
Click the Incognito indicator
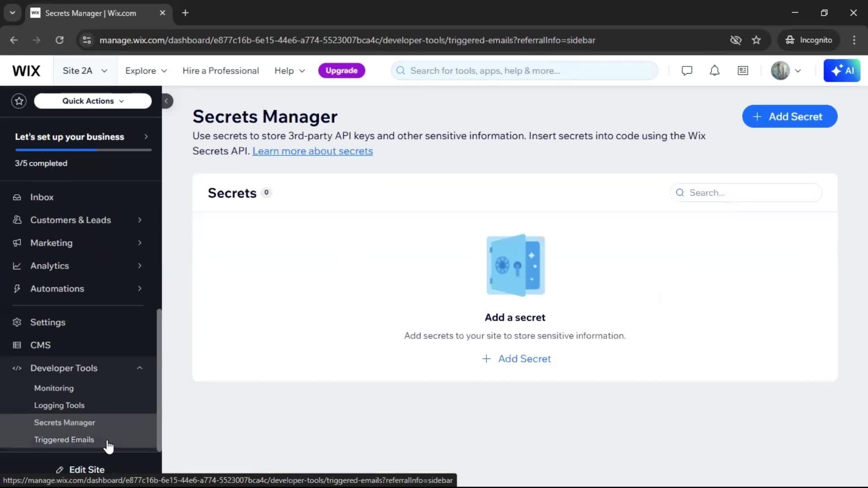click(808, 40)
